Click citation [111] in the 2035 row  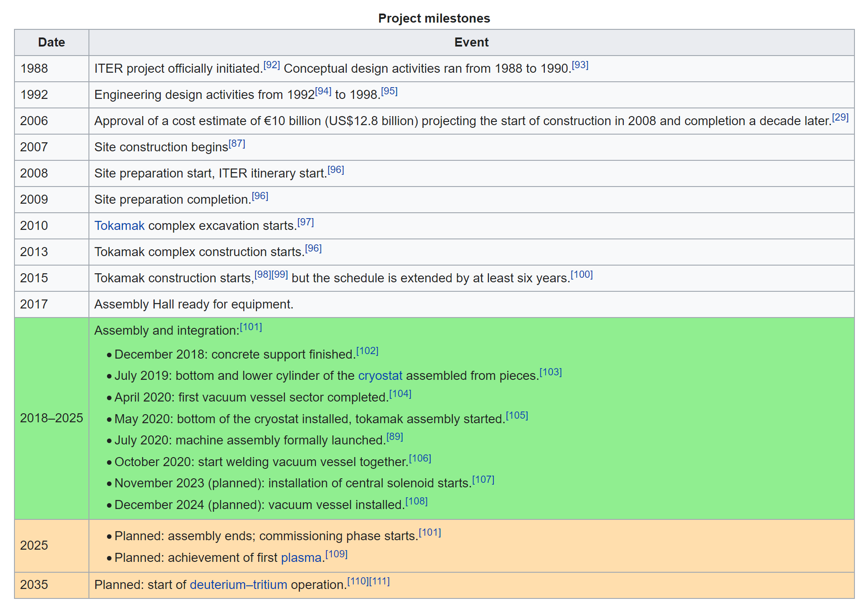pyautogui.click(x=379, y=581)
